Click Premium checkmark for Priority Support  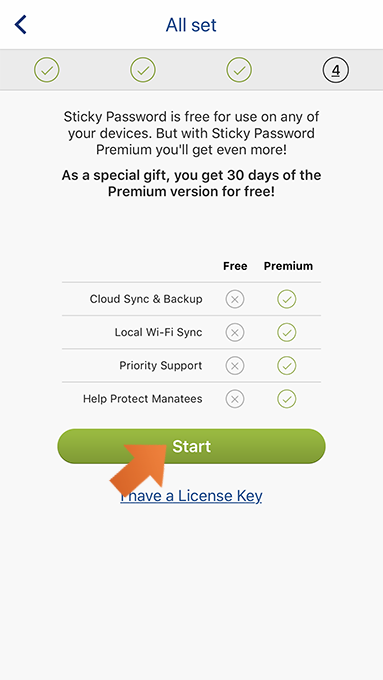coord(287,366)
